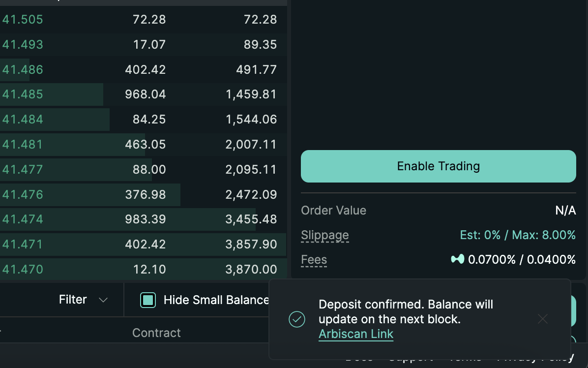The height and width of the screenshot is (368, 588).
Task: Select the 41.481 price row
Action: click(23, 145)
